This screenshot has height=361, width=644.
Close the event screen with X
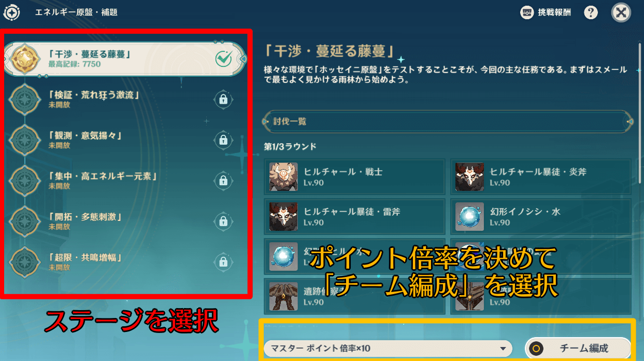(x=621, y=12)
